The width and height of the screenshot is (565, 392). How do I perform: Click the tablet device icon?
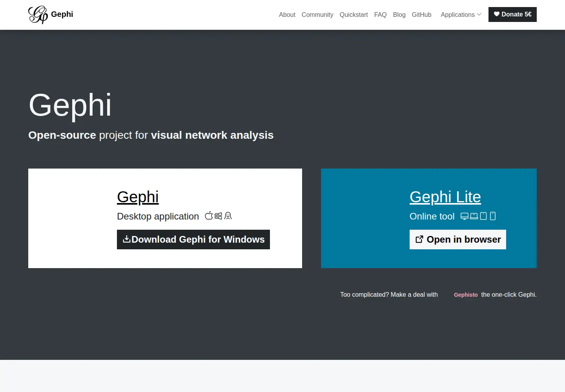click(x=483, y=216)
